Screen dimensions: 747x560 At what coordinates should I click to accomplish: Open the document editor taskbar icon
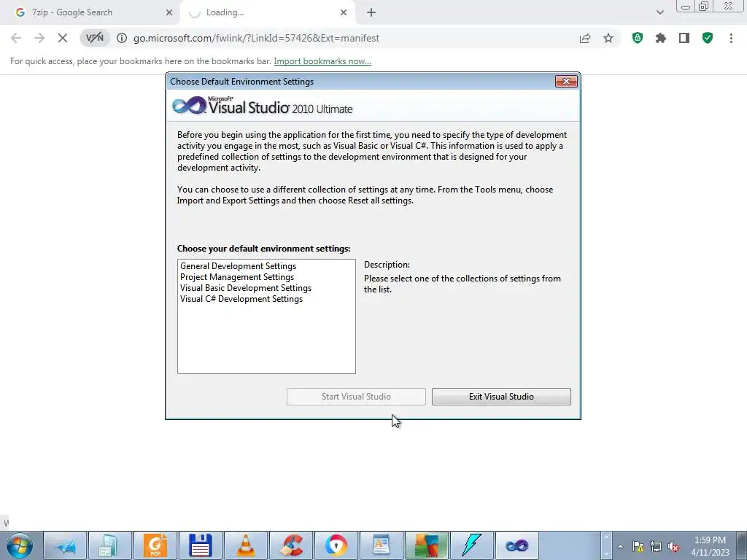click(x=382, y=545)
